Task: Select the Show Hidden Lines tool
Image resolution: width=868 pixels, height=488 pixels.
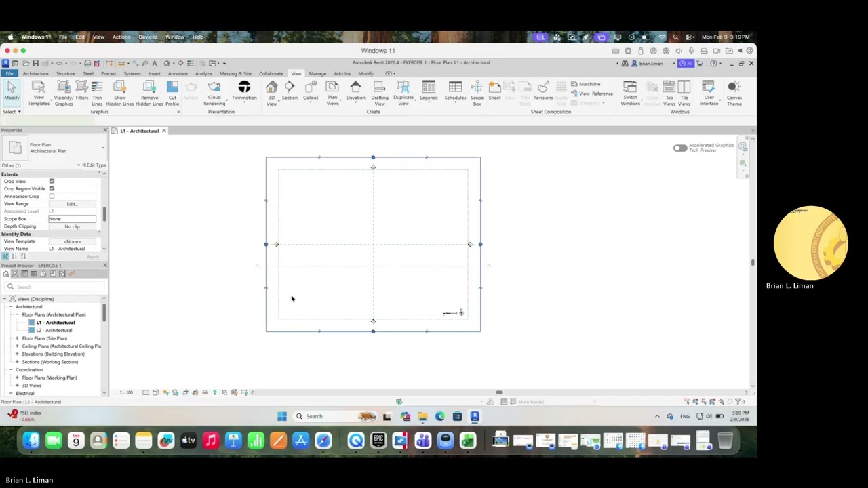Action: (119, 93)
